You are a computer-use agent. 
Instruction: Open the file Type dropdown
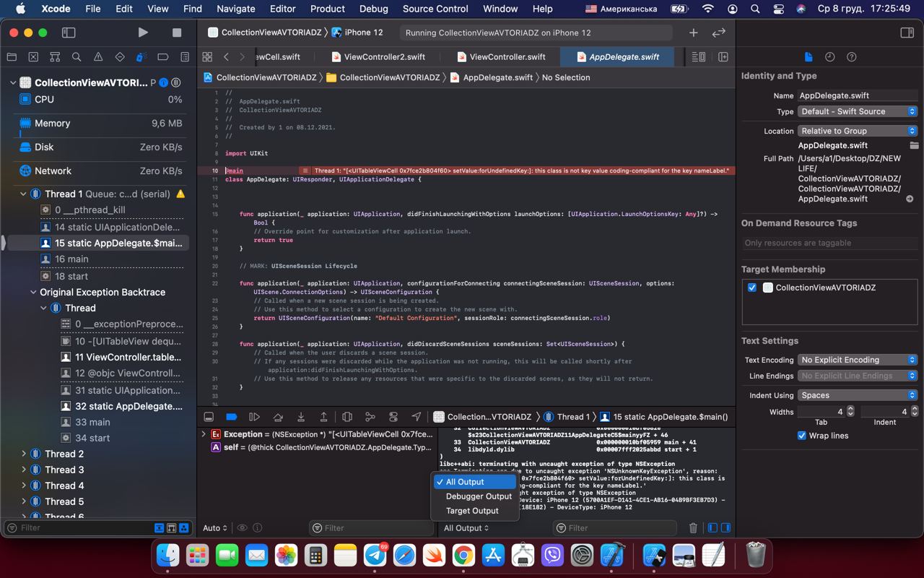point(857,111)
